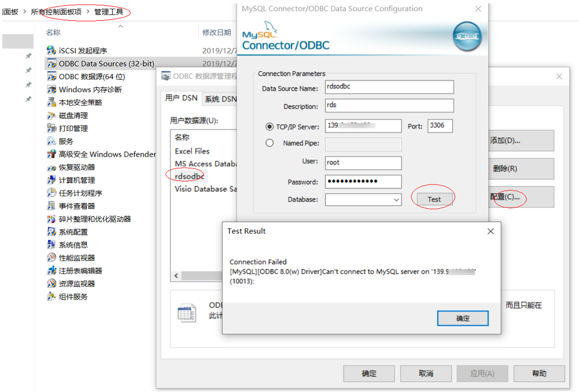
Task: Click the scrollbar left arrow in data source list
Action: pos(176,276)
